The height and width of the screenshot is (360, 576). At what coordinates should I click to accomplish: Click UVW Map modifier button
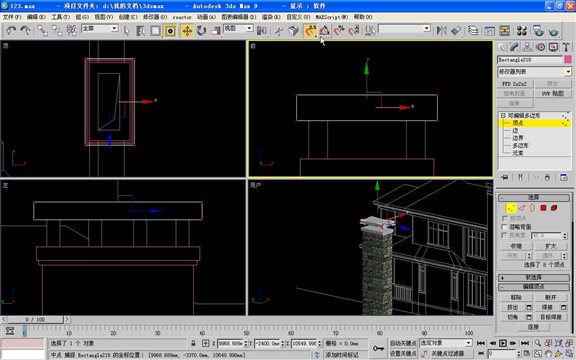[552, 94]
